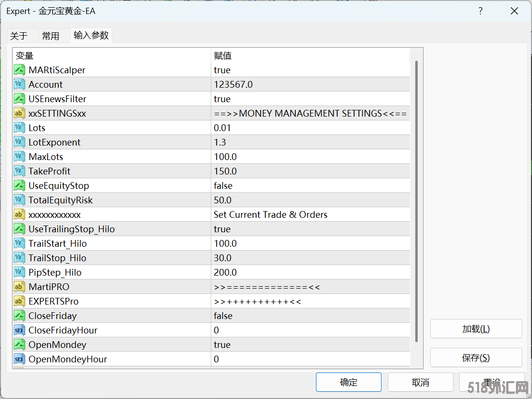The height and width of the screenshot is (399, 532).
Task: Click the 加载(L) button
Action: [x=476, y=329]
